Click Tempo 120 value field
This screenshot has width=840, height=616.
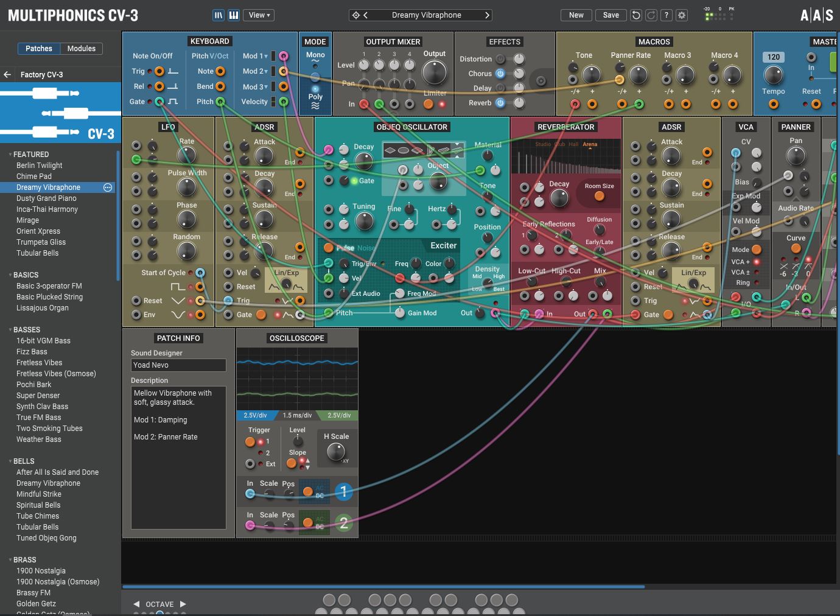click(774, 57)
